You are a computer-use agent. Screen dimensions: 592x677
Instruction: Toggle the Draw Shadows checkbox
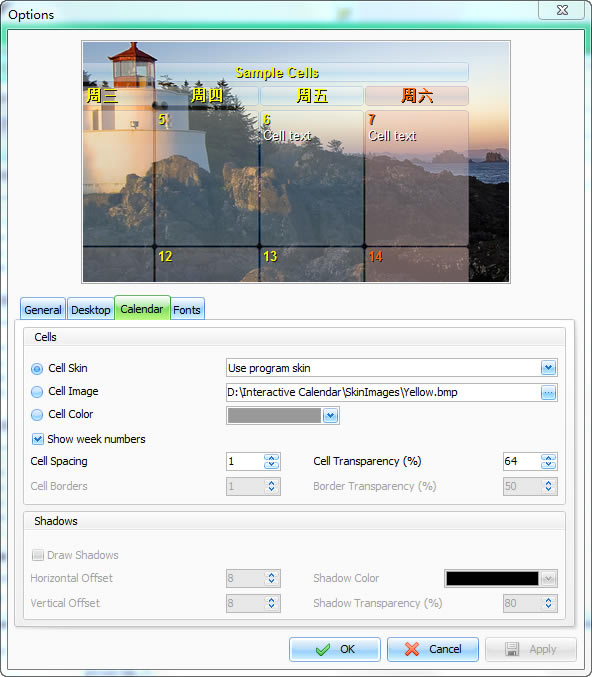point(38,555)
